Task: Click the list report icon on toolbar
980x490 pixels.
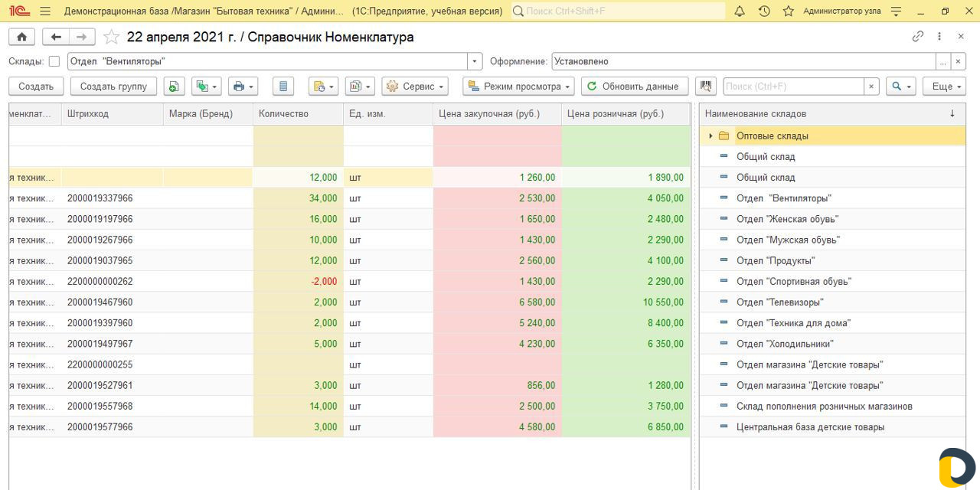Action: 283,86
